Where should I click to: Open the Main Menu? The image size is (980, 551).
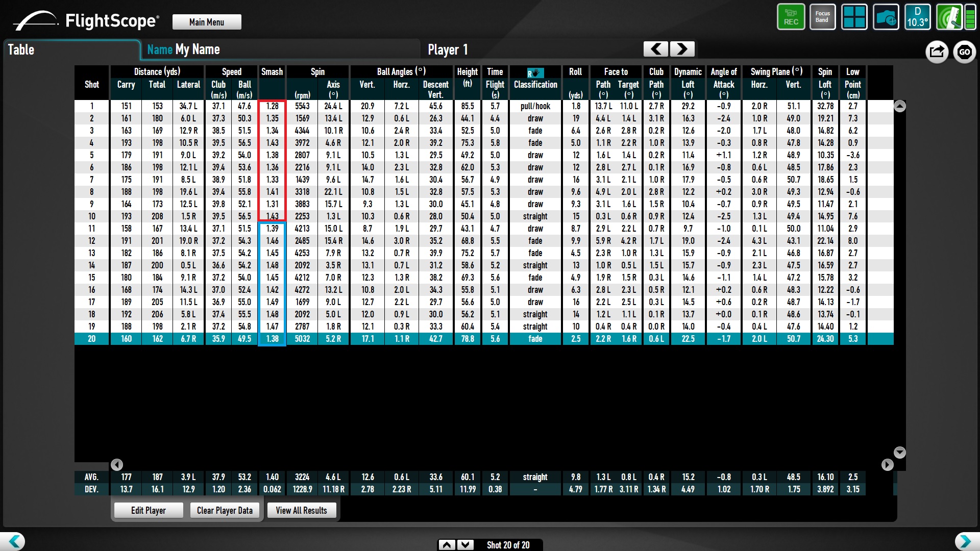point(207,22)
